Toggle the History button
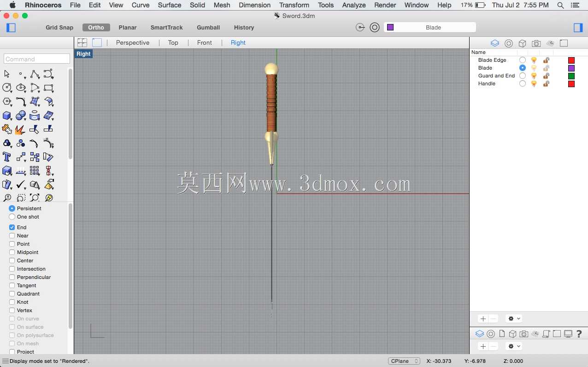 pos(244,28)
